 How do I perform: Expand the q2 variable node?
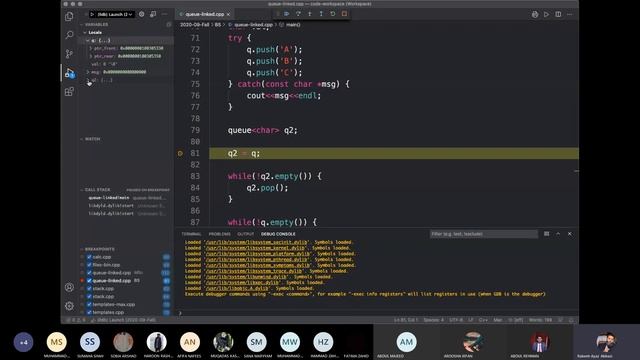click(x=87, y=80)
